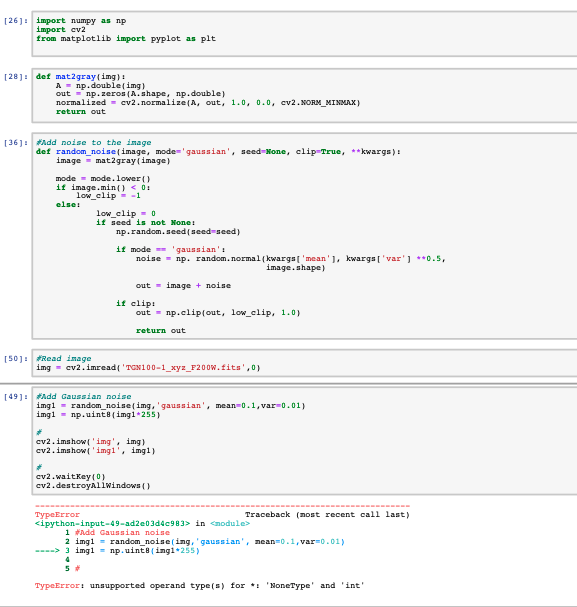577x607 pixels.
Task: Select the cv2.imread FITS file line
Action: point(148,367)
